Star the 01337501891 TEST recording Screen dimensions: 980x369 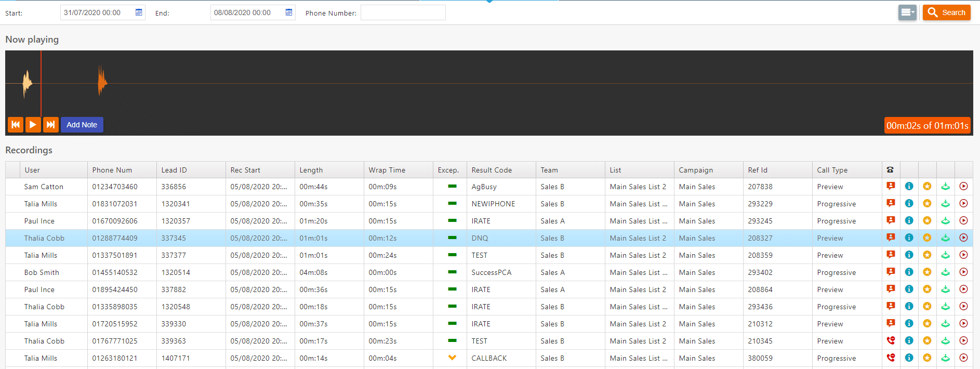pyautogui.click(x=927, y=255)
